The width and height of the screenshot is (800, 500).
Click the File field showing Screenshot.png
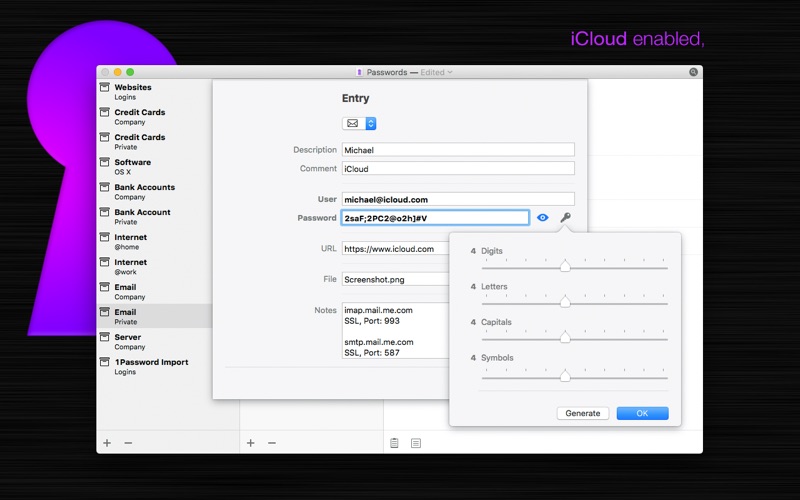pos(396,279)
